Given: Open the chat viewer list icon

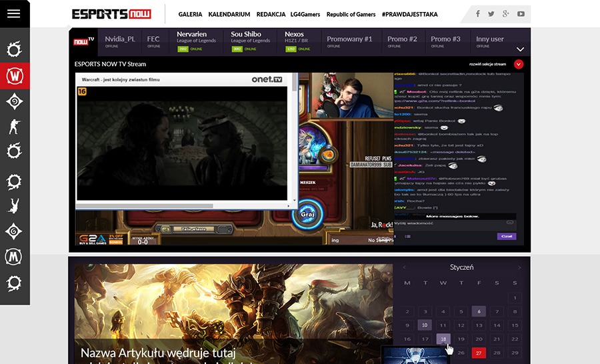Looking at the screenshot, I should click(x=408, y=236).
